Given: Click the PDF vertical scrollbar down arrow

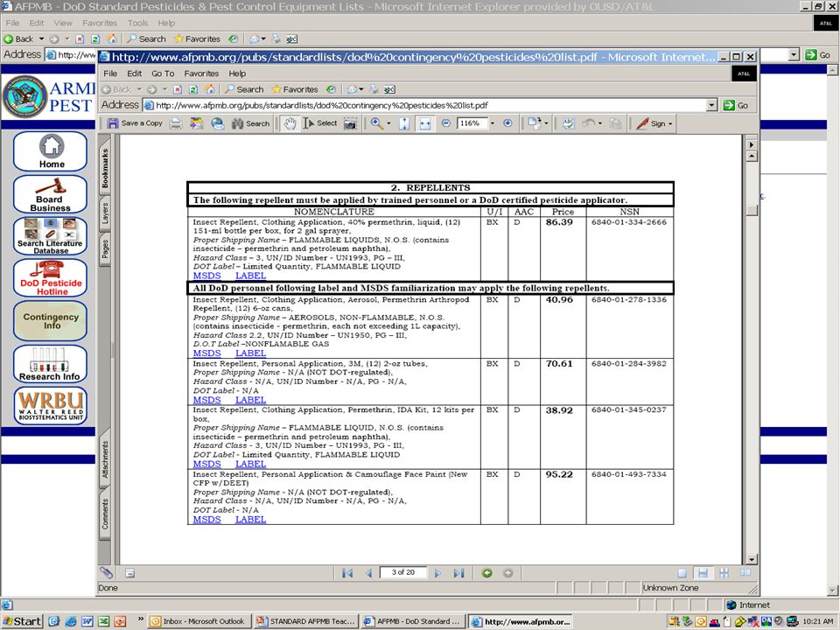Looking at the screenshot, I should 752,559.
